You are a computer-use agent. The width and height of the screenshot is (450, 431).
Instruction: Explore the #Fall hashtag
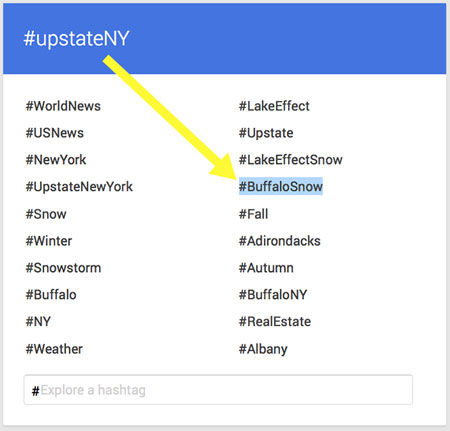tap(253, 214)
